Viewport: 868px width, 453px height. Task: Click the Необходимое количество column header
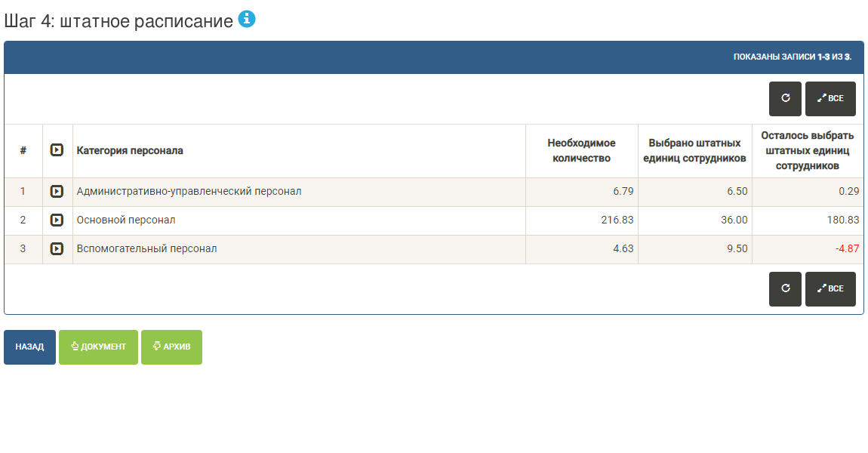click(x=581, y=150)
